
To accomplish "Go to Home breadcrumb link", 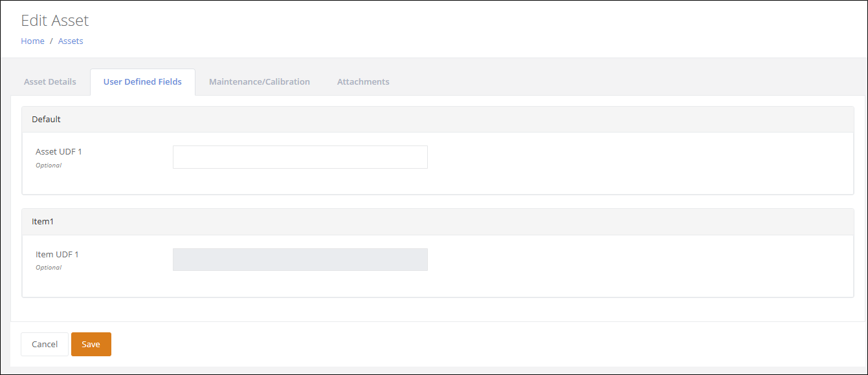I will 32,41.
